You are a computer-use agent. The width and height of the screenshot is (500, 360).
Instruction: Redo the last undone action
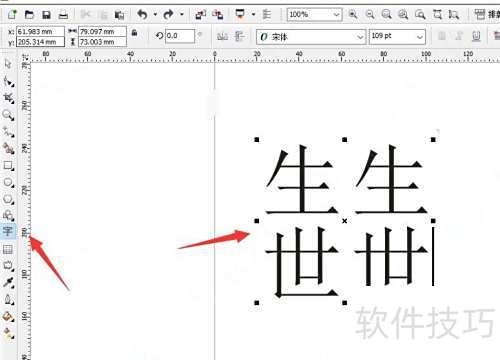point(168,14)
